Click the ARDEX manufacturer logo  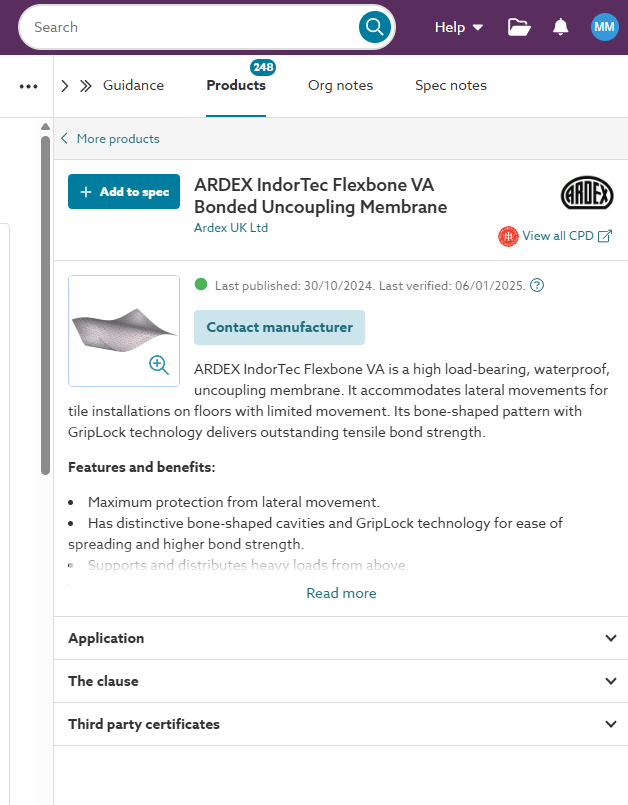[587, 192]
